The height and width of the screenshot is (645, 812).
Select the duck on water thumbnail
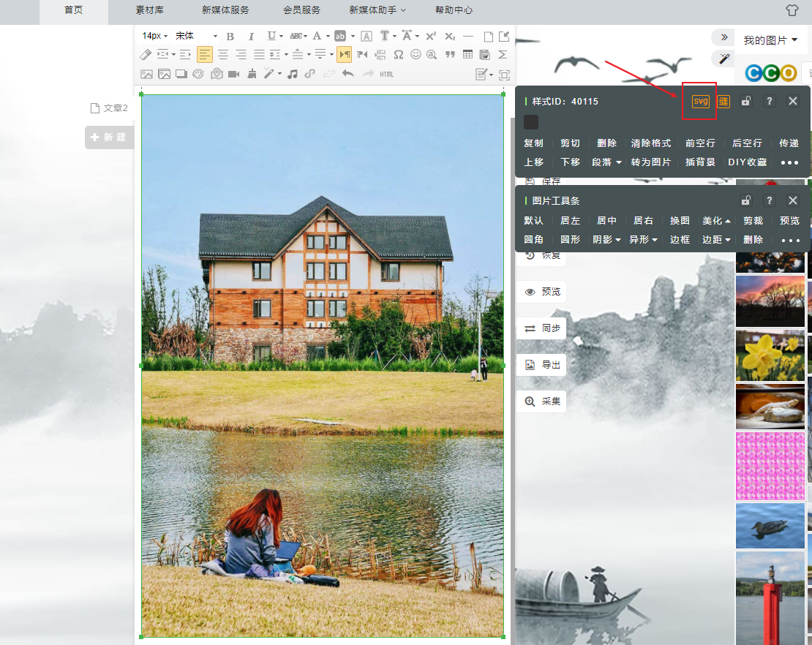click(770, 525)
